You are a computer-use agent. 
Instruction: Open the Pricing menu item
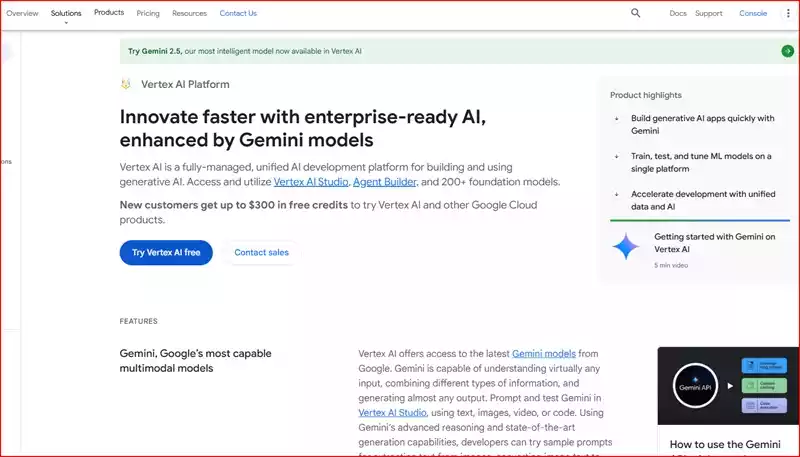point(148,13)
